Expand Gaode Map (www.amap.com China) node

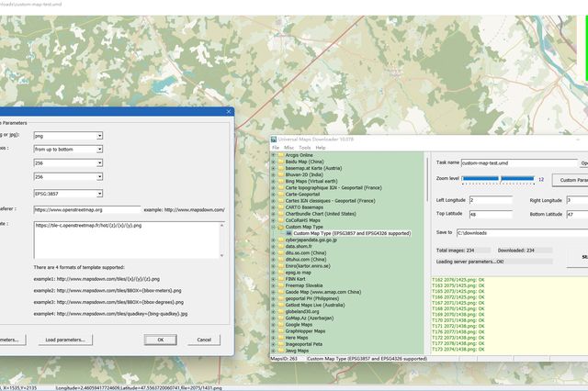click(x=274, y=292)
